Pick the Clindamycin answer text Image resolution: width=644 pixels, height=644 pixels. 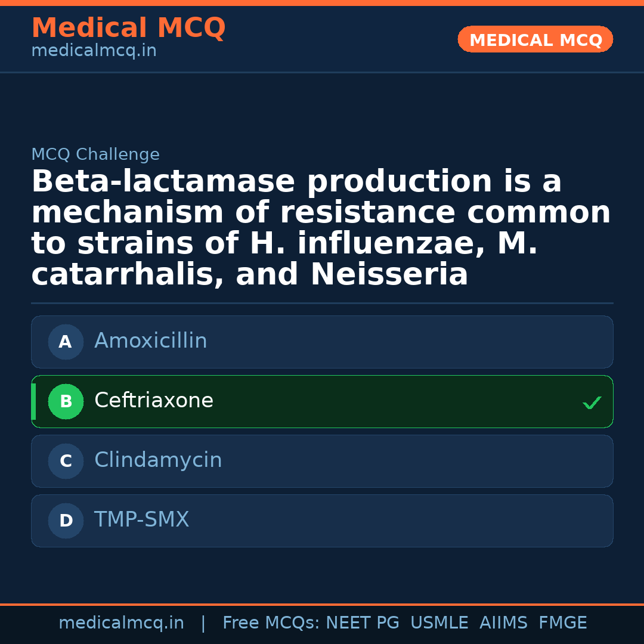coord(158,460)
